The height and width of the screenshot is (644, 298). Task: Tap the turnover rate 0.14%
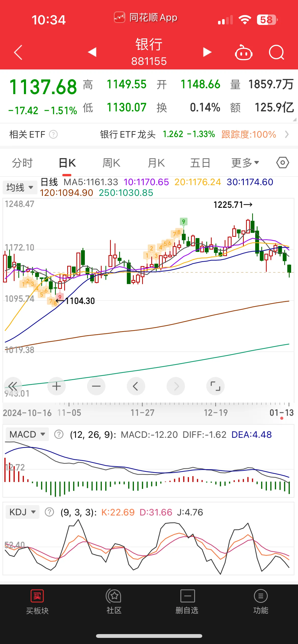tap(205, 107)
